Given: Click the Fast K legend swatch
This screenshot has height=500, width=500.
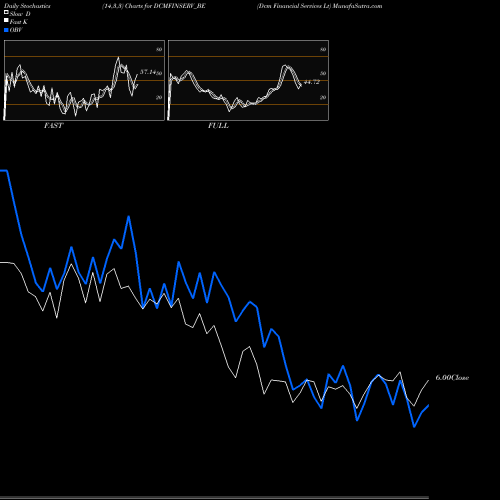Looking at the screenshot, I should click(6, 20).
